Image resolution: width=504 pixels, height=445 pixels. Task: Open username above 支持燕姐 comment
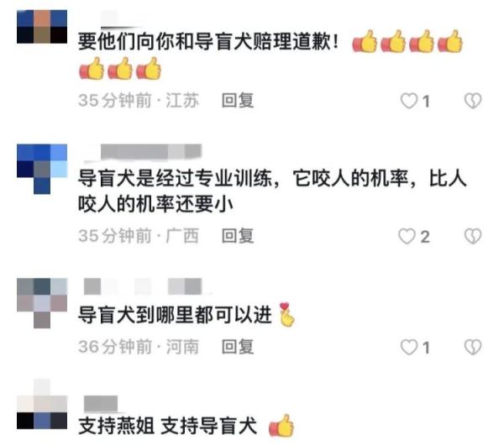[x=101, y=404]
